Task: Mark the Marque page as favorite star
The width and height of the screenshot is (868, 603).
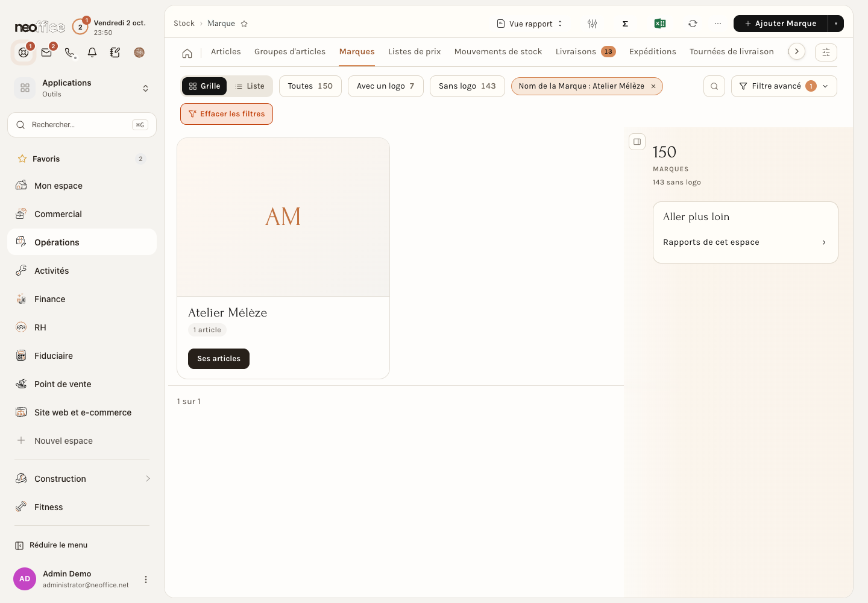Action: coord(244,24)
